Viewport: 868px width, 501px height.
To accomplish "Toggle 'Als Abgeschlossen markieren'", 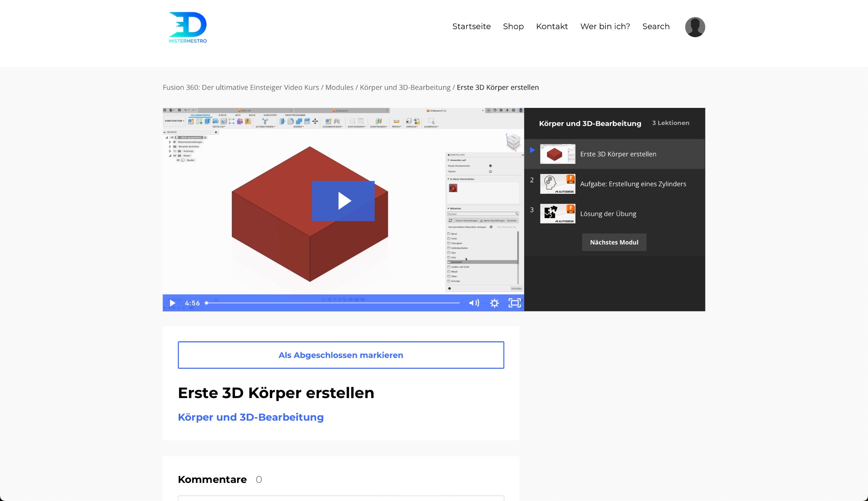I will coord(341,355).
